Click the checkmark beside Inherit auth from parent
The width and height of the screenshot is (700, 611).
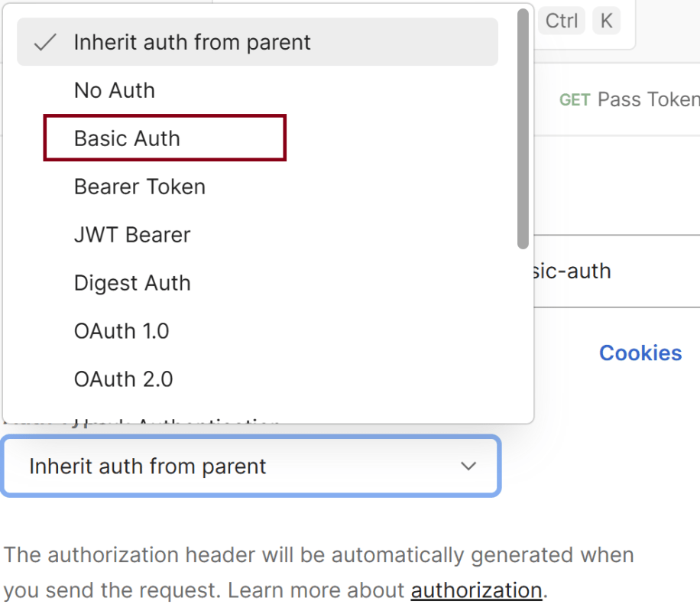pyautogui.click(x=46, y=42)
